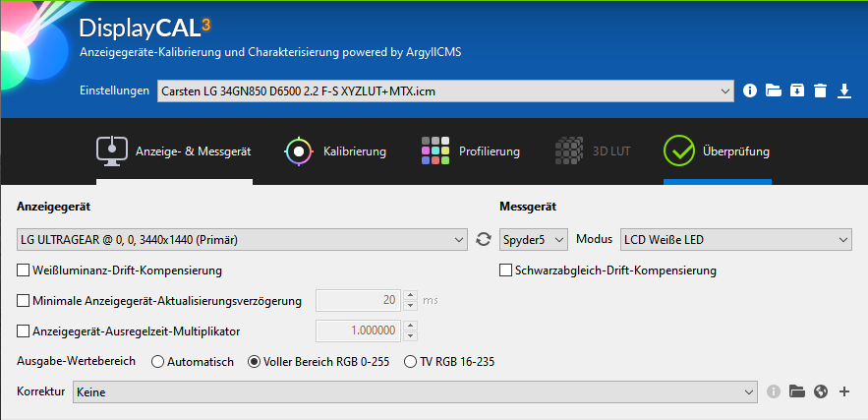
Task: Increase the update delay ms value
Action: [410, 295]
